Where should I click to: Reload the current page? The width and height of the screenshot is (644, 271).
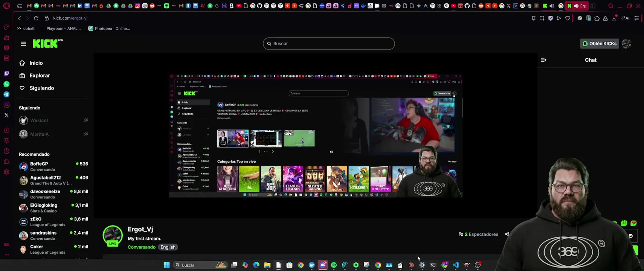(36, 18)
